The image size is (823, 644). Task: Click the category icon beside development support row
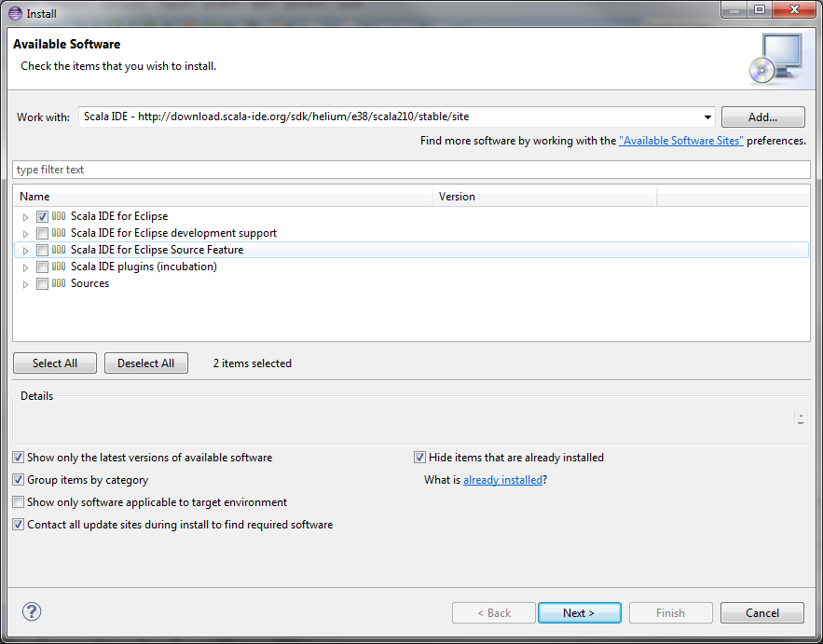pos(59,233)
